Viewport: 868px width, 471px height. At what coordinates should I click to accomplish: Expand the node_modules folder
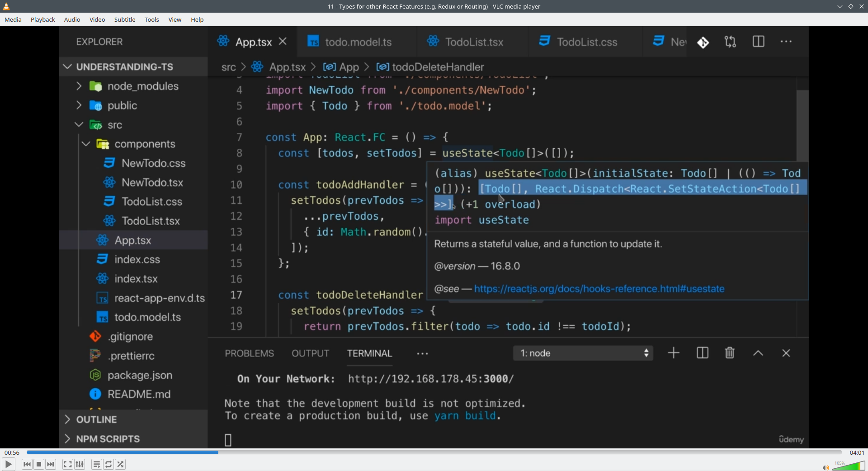(133, 86)
